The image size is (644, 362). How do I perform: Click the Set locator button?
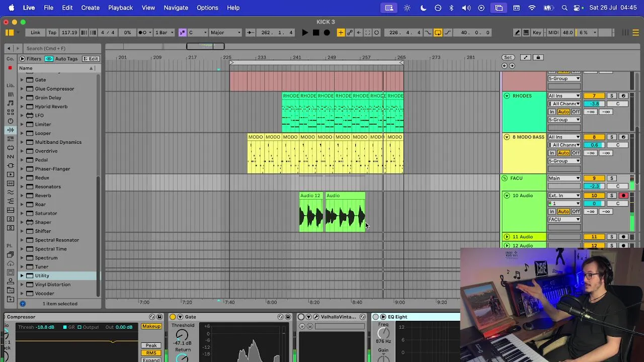click(x=508, y=57)
